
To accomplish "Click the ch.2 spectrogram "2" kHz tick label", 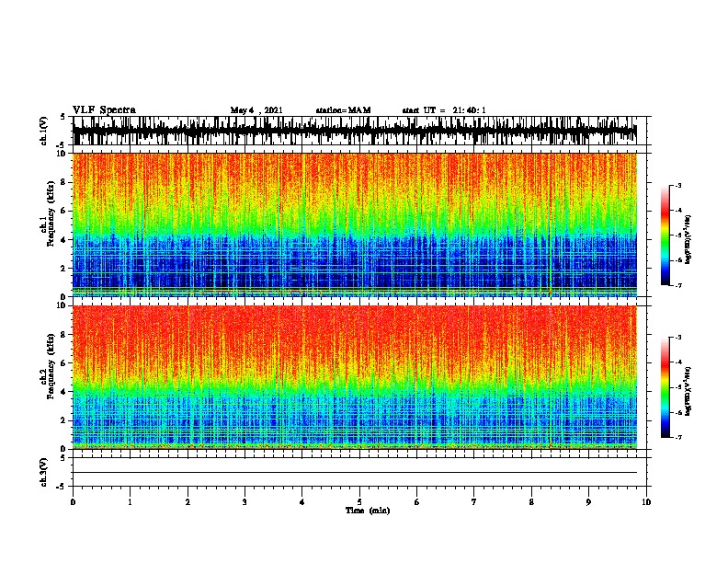I will point(64,420).
